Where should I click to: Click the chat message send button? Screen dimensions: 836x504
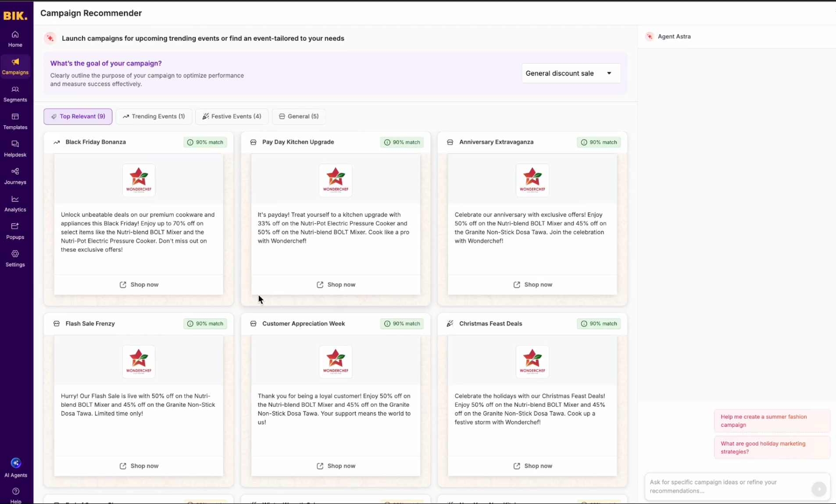pos(819,489)
